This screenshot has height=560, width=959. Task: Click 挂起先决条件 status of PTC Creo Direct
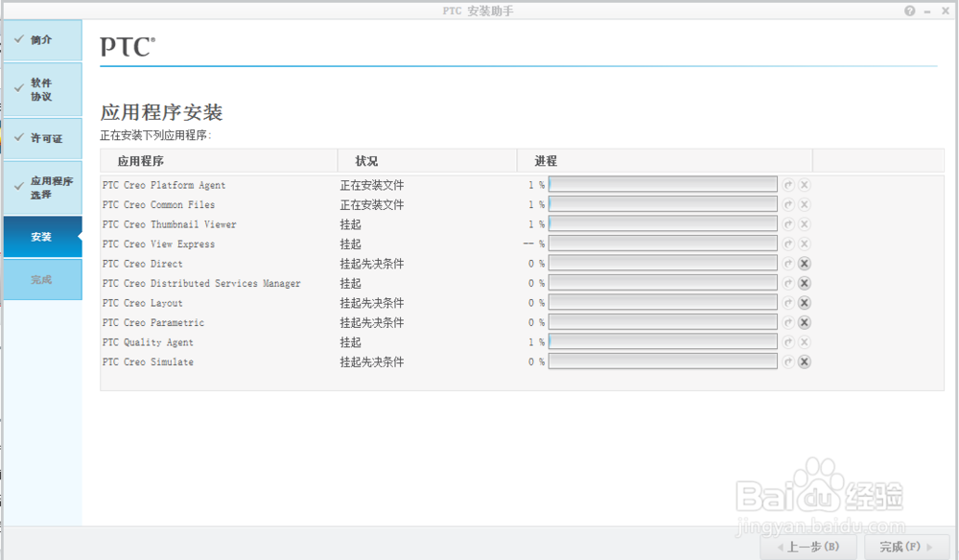[372, 264]
